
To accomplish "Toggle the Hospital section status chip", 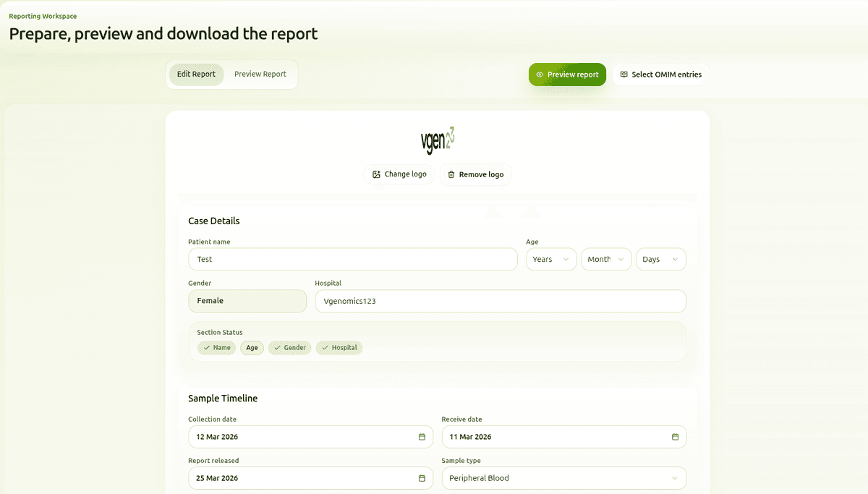I will (x=339, y=347).
